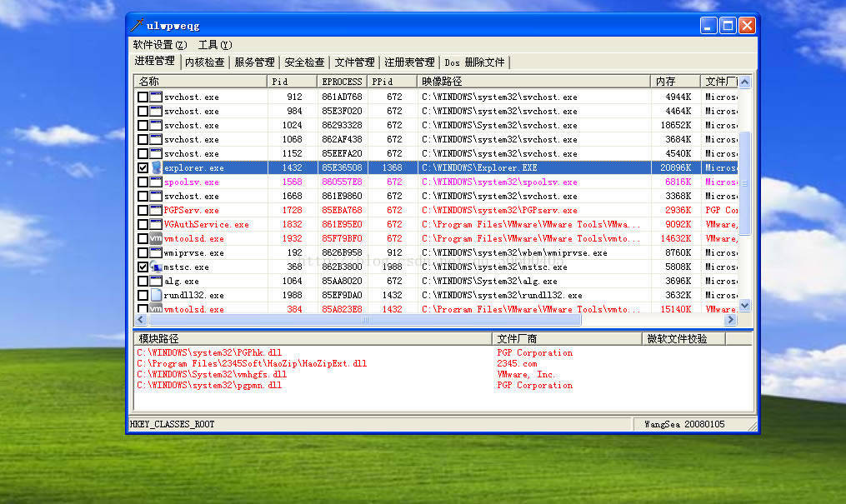Click the mstsc.exe remote desktop icon
846x504 pixels.
pos(156,267)
